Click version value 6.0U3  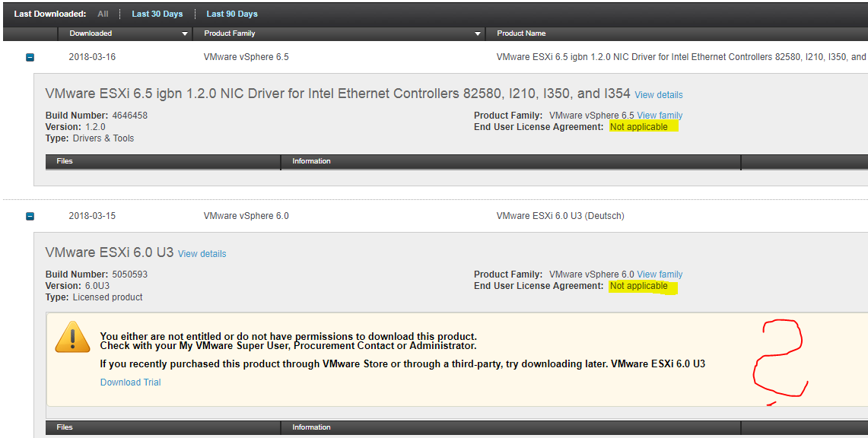[97, 286]
